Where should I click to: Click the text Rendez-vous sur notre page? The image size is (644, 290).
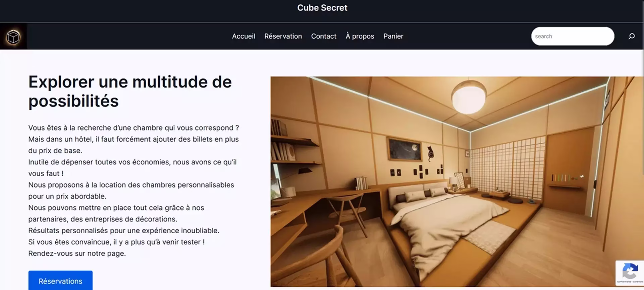(77, 253)
